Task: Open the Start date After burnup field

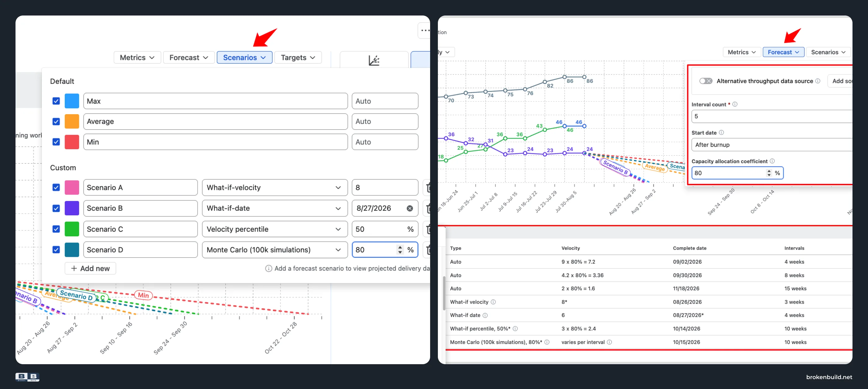Action: [x=772, y=145]
